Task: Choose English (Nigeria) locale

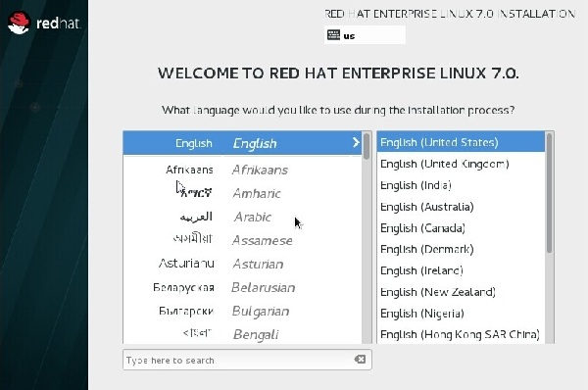Action: coord(461,314)
